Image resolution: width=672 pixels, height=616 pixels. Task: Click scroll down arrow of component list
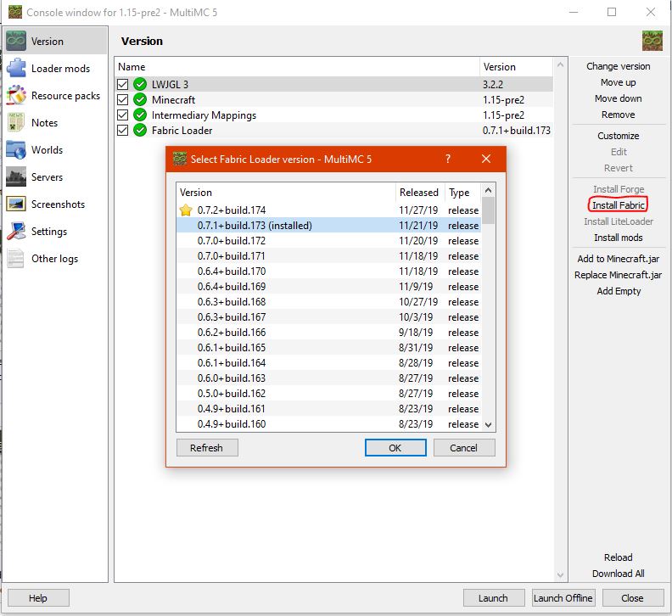pos(560,574)
